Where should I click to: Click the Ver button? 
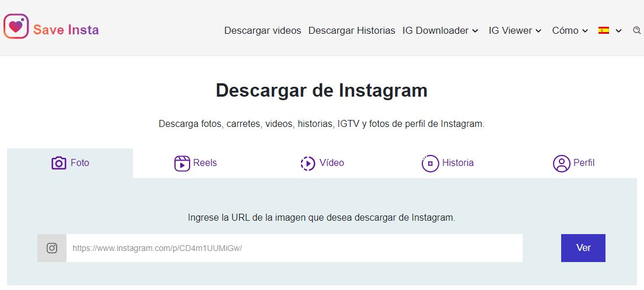tap(583, 247)
